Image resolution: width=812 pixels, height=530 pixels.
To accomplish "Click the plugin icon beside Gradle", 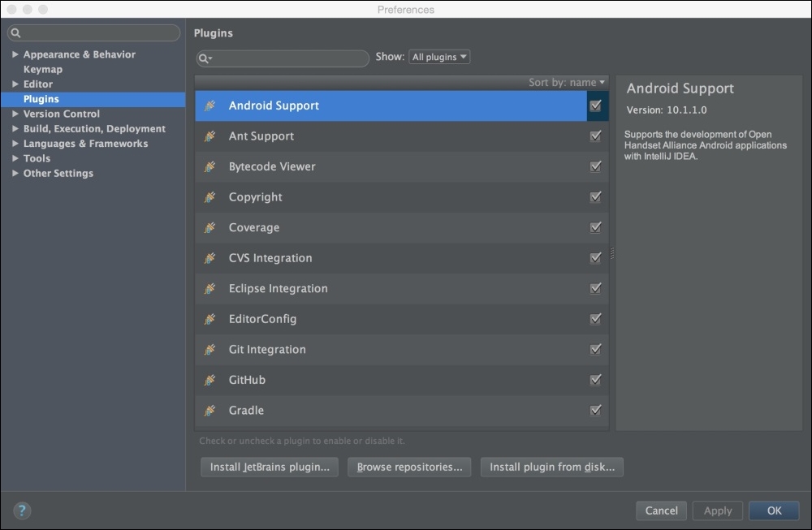I will [209, 411].
